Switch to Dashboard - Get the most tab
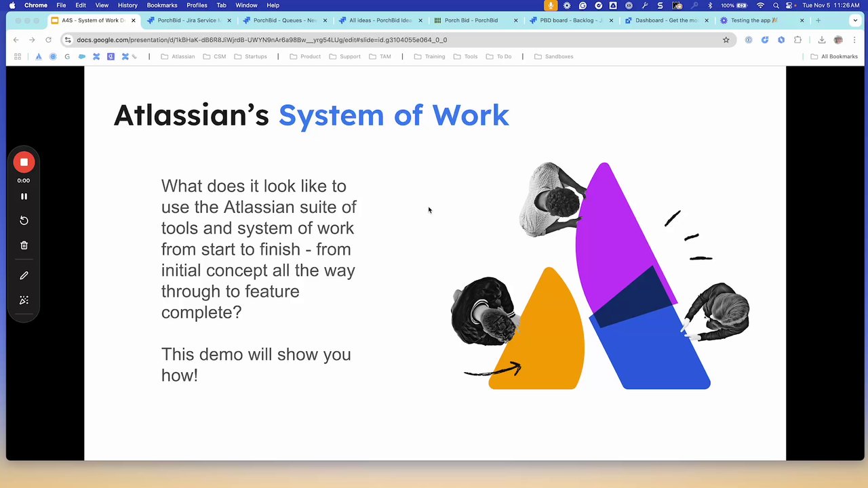868x488 pixels. [667, 20]
